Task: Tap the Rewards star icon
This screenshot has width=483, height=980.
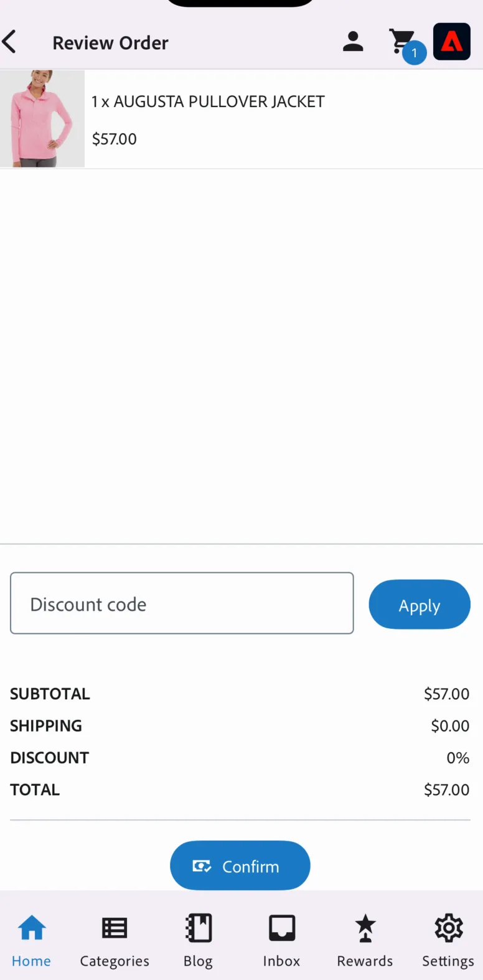Action: click(x=365, y=928)
